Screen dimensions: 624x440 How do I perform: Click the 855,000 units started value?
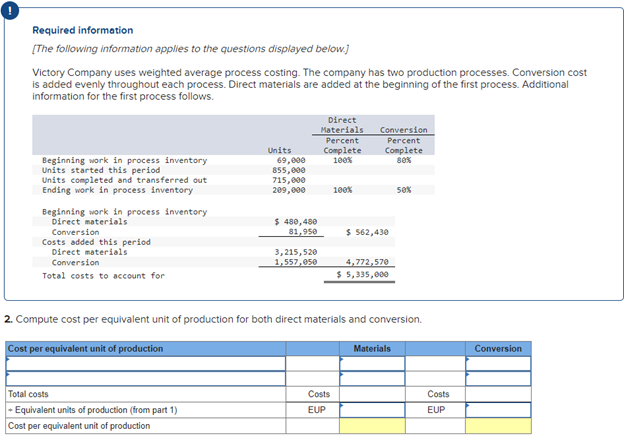pos(289,170)
